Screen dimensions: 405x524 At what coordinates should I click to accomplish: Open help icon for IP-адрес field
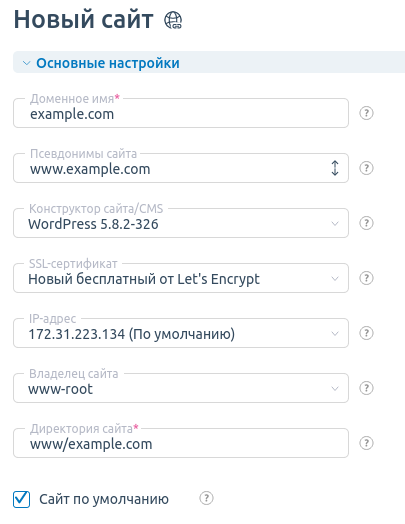(366, 333)
